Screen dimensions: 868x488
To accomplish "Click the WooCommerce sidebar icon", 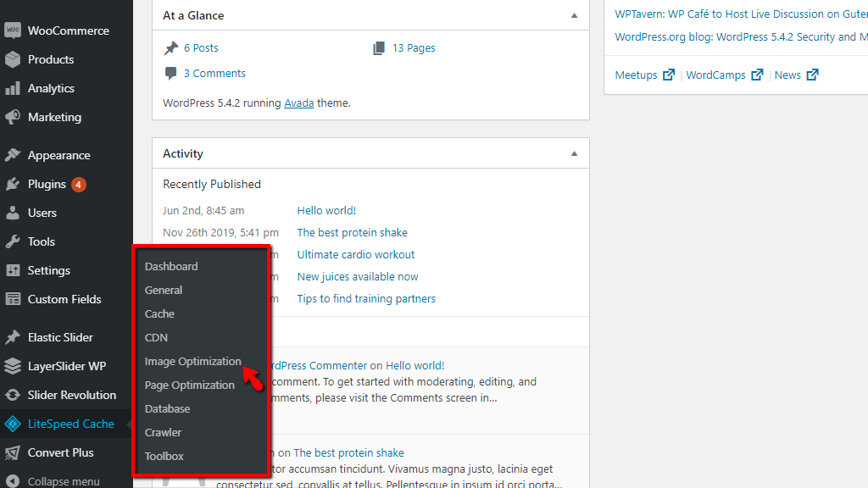I will [x=13, y=30].
